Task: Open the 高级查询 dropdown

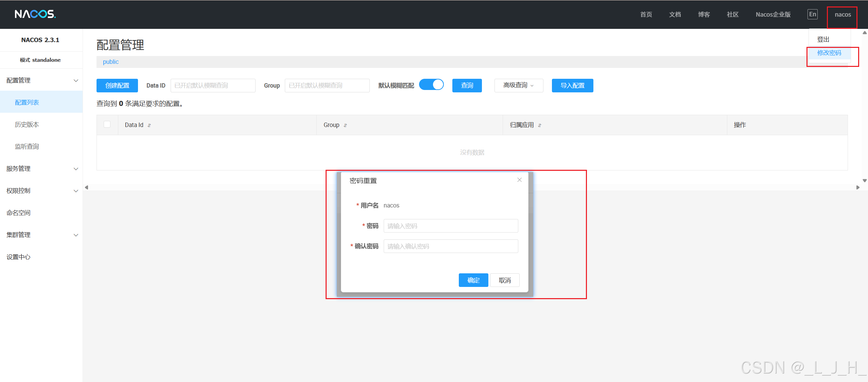Action: click(x=518, y=86)
